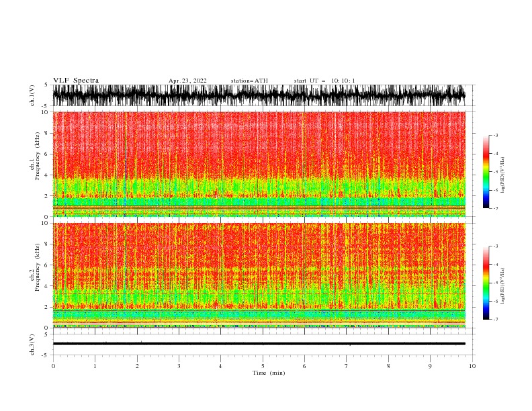This screenshot has height=411, width=532.
Task: Click time axis tick label "1"
Action: click(x=95, y=366)
